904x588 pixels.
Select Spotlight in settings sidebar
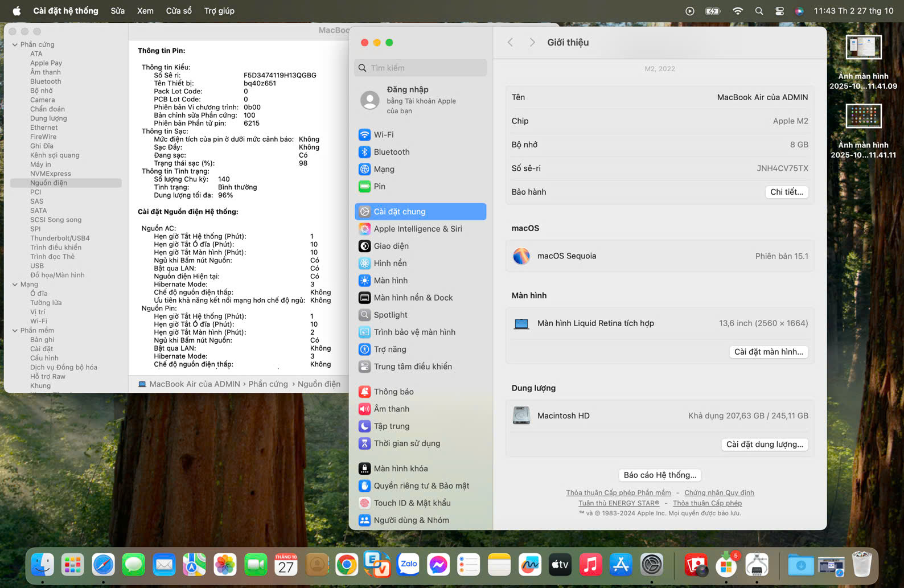click(x=390, y=315)
